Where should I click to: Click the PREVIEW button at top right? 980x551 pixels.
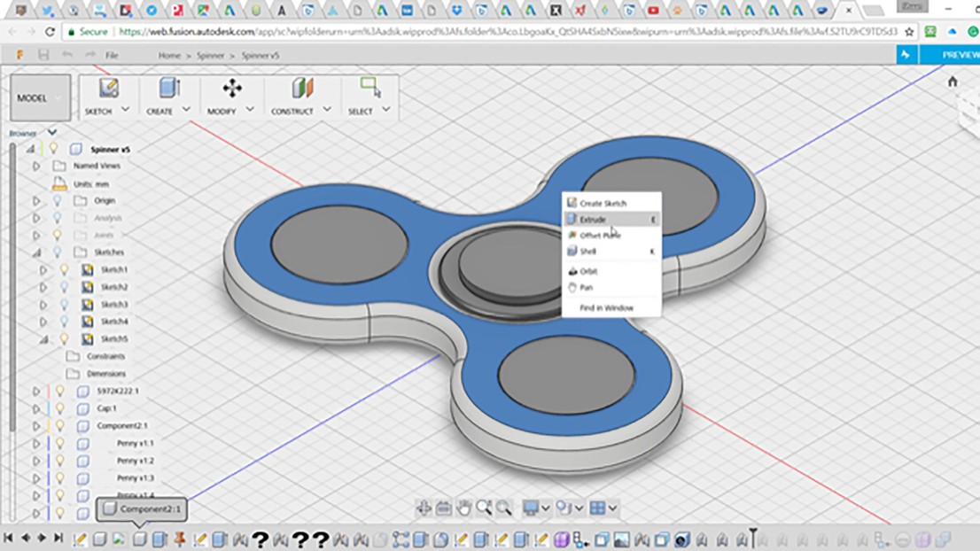coord(959,55)
